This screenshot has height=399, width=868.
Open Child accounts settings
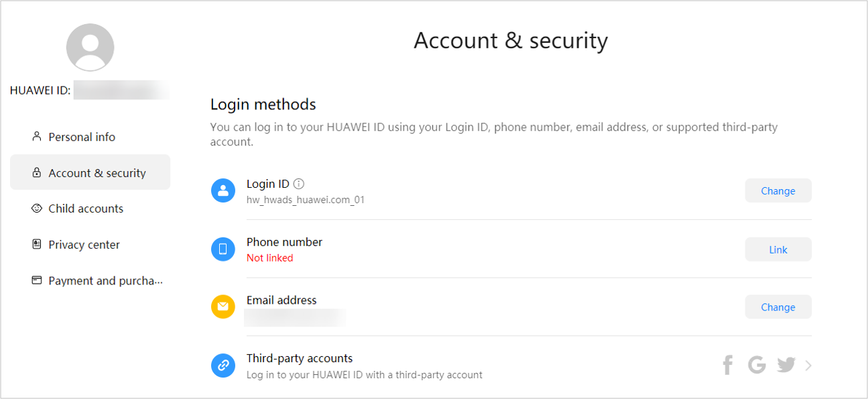tap(85, 209)
